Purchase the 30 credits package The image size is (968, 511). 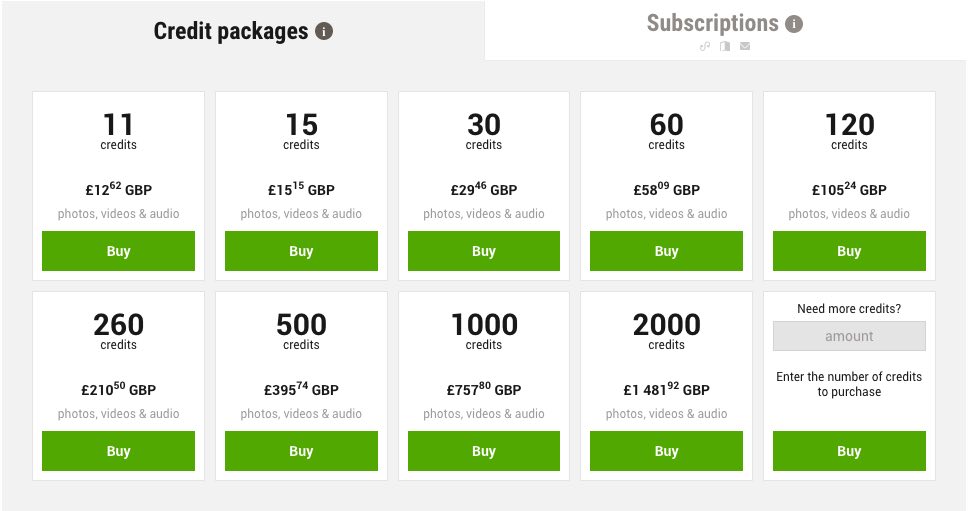tap(484, 251)
